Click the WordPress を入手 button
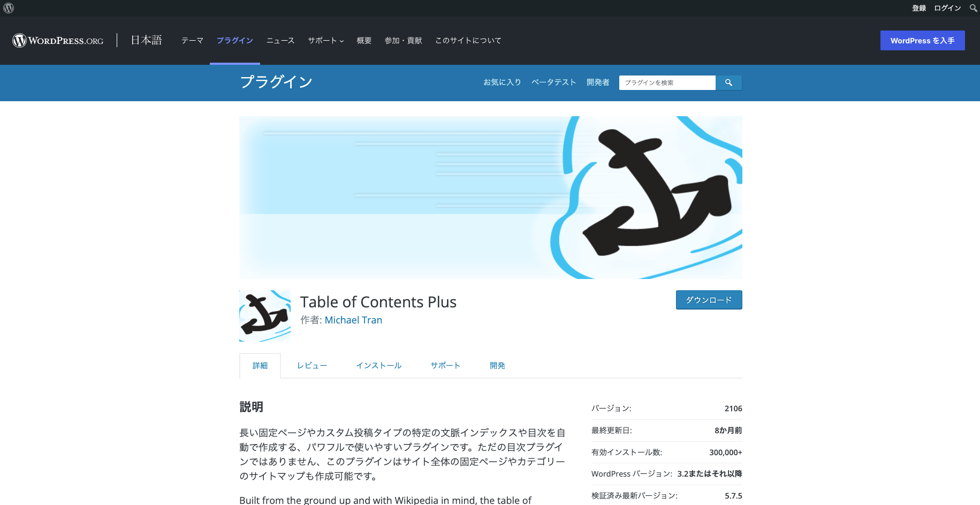980x505 pixels. pyautogui.click(x=922, y=41)
